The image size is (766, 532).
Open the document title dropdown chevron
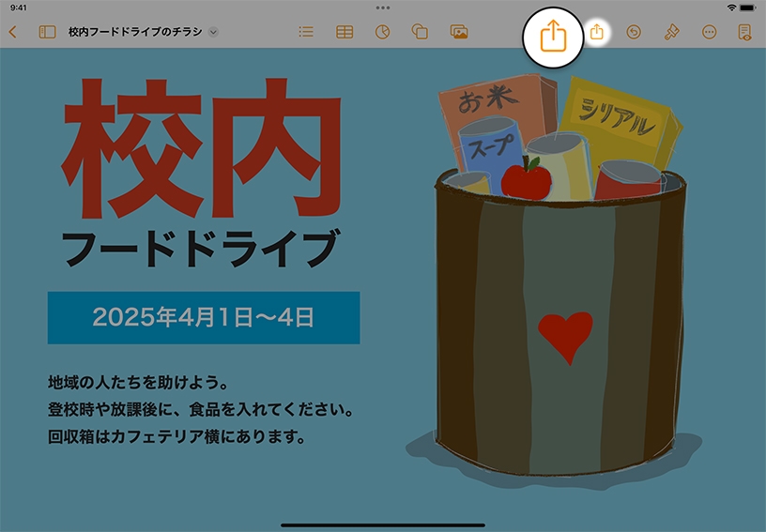pos(213,32)
